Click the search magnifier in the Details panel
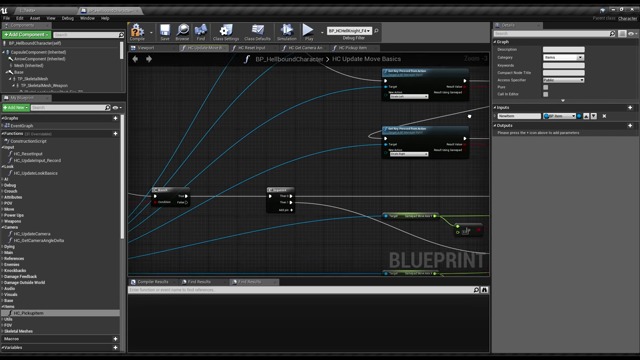Image resolution: width=640 pixels, height=360 pixels. [612, 33]
